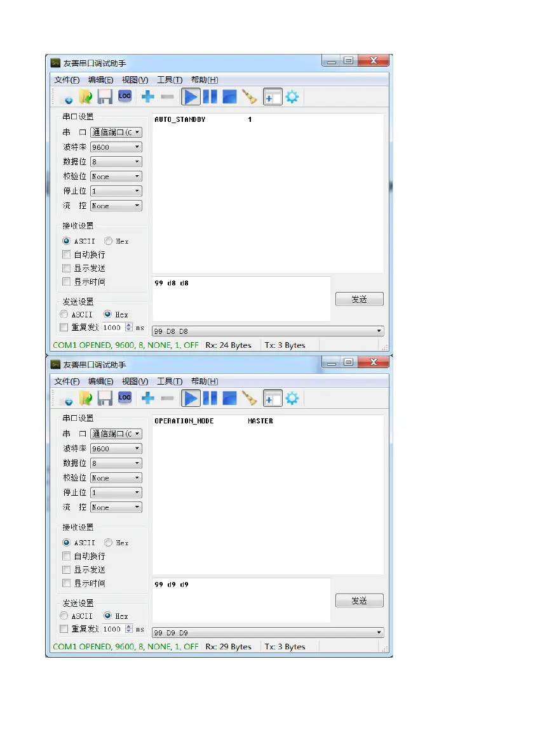Click the blue stop square in the OPERATION_MODE window

coord(229,398)
